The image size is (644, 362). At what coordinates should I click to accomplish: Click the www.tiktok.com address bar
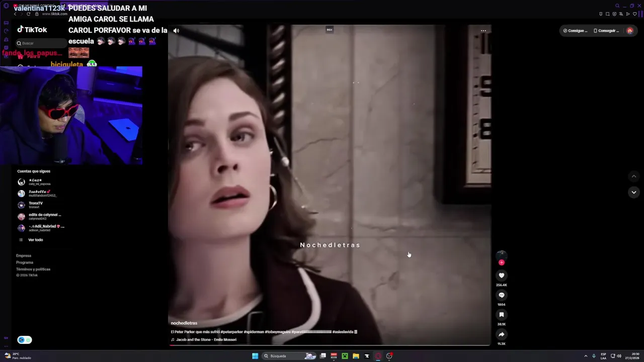(55, 14)
